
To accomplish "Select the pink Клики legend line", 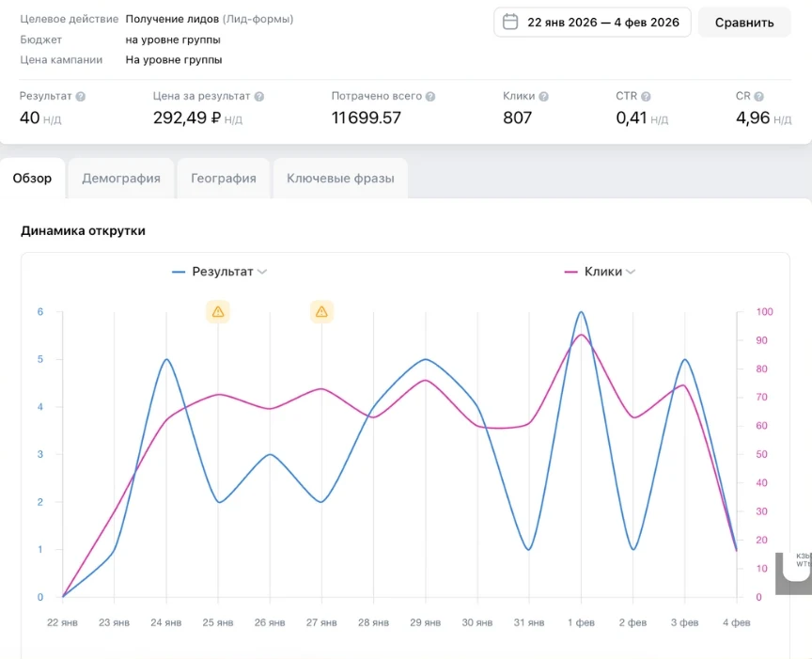I will (570, 272).
